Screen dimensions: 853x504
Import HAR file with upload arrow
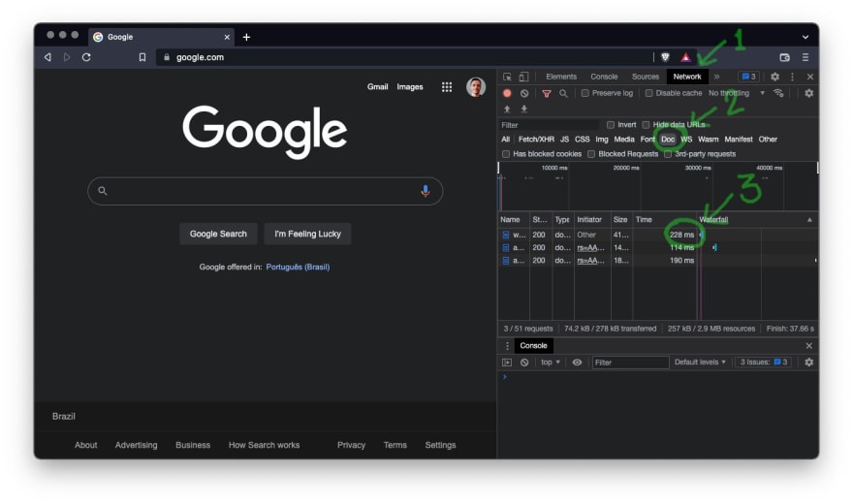[x=507, y=109]
